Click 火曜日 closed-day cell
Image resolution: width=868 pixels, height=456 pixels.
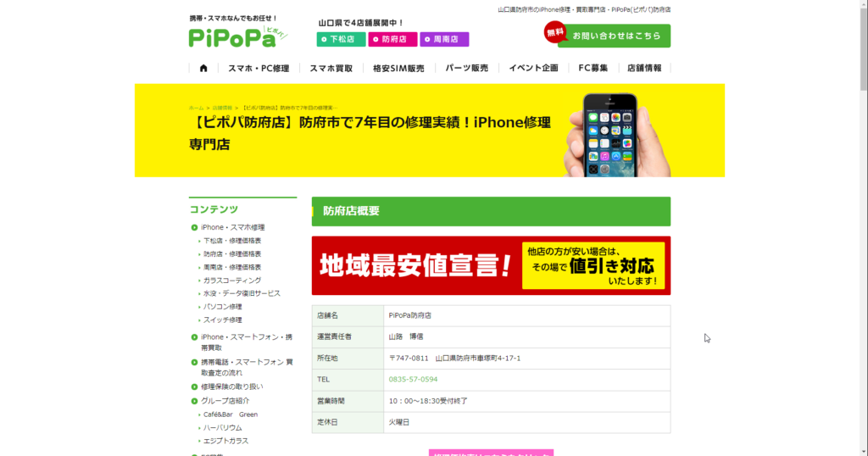pos(527,422)
